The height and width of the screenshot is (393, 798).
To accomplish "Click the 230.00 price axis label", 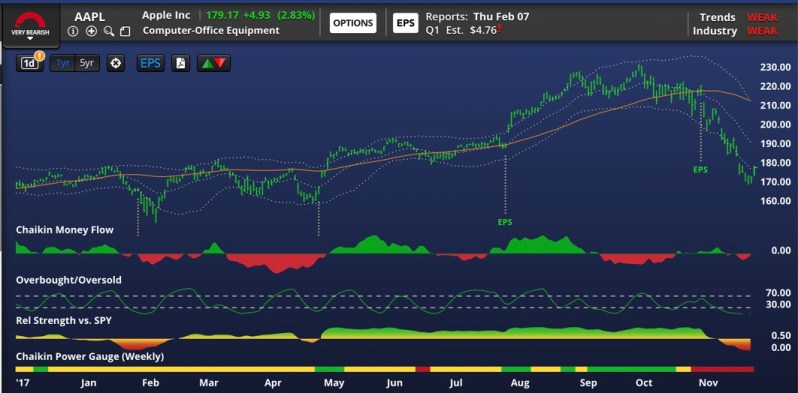I will 777,68.
